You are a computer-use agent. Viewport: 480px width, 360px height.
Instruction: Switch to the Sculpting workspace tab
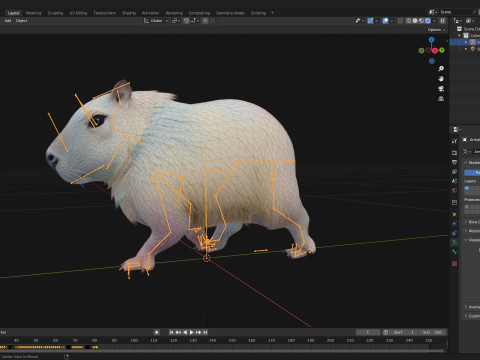(55, 13)
